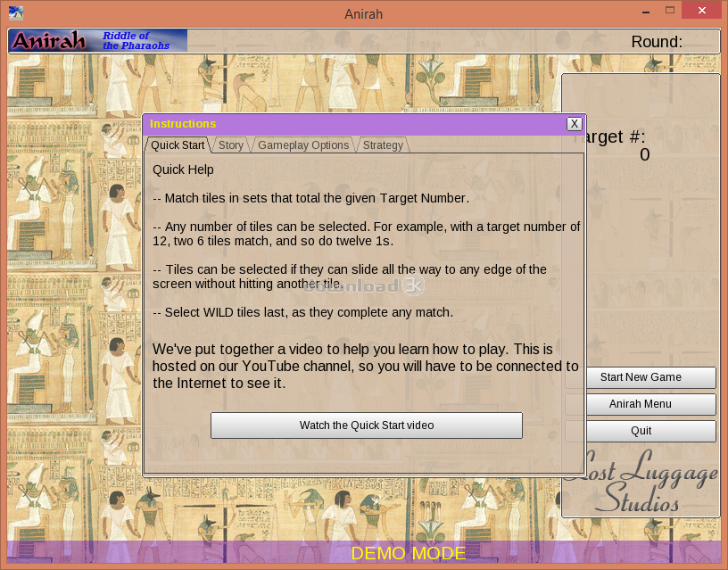728x570 pixels.
Task: Click the Instructions dialog title
Action: [183, 124]
